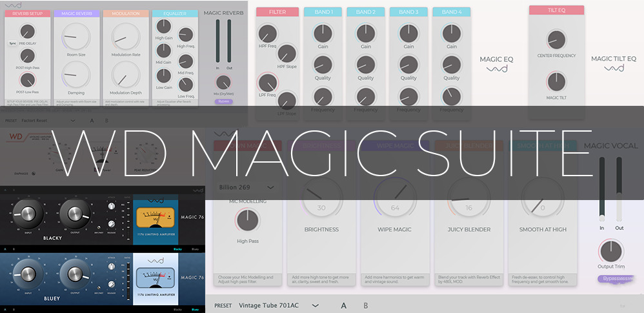644x313 pixels.
Task: Click the MAGIC TILT knob
Action: 556,81
